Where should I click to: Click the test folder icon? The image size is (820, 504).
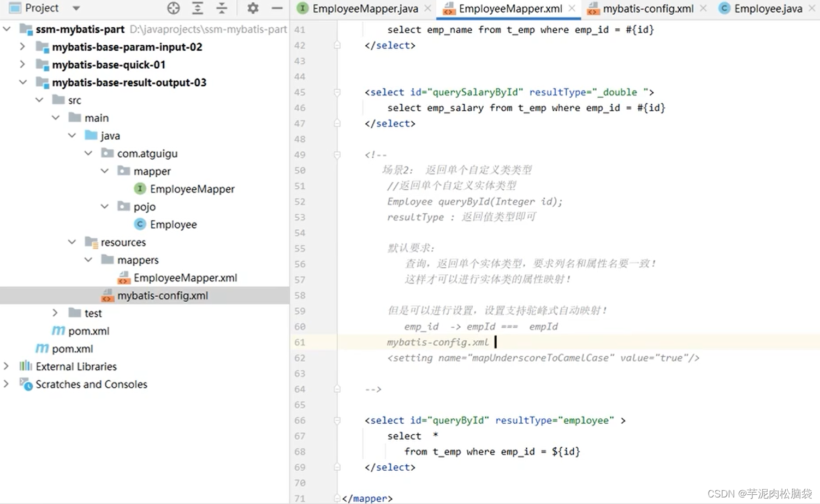(75, 313)
